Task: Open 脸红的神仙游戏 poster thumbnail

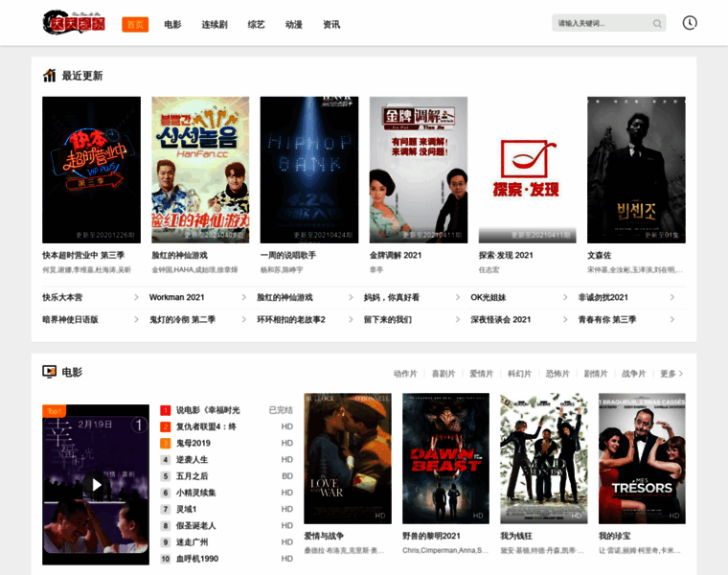Action: click(x=200, y=170)
